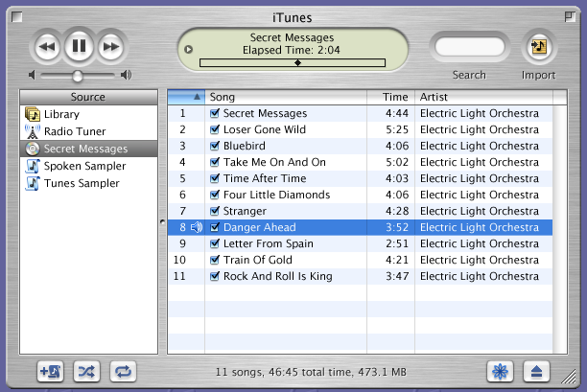Create a new playlist with the plus button
The width and height of the screenshot is (587, 392).
(x=51, y=371)
